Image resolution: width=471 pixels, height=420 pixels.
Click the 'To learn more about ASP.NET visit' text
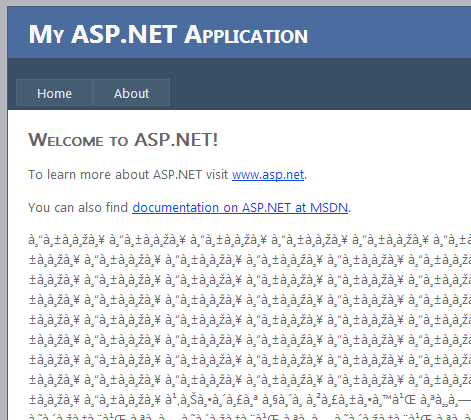[x=128, y=175]
